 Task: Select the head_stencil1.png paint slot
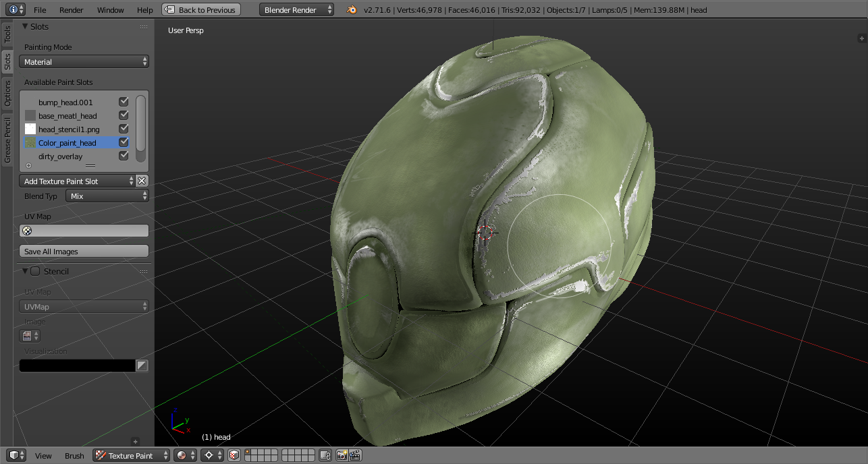tap(68, 129)
